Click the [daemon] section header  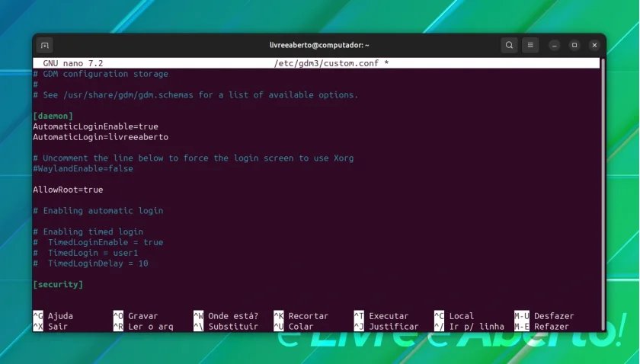click(53, 116)
